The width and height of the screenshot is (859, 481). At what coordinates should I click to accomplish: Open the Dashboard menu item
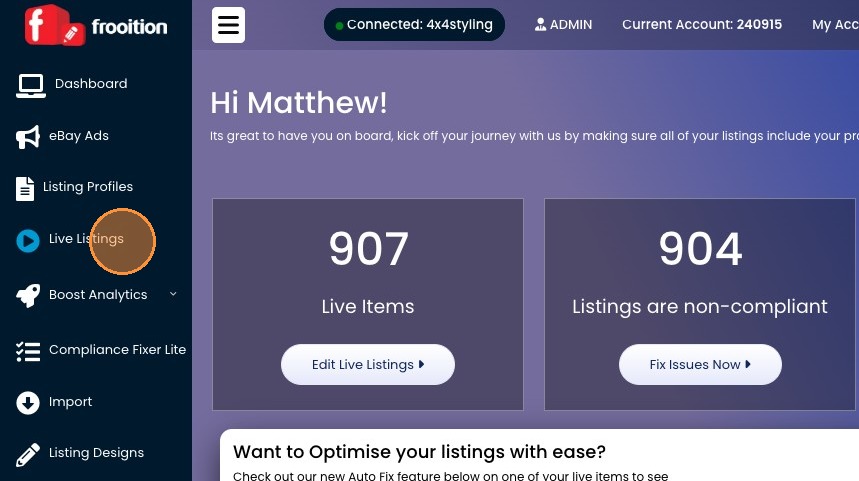pos(91,84)
